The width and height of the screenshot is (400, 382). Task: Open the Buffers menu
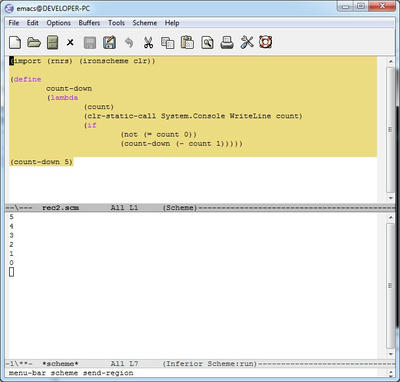coord(89,23)
